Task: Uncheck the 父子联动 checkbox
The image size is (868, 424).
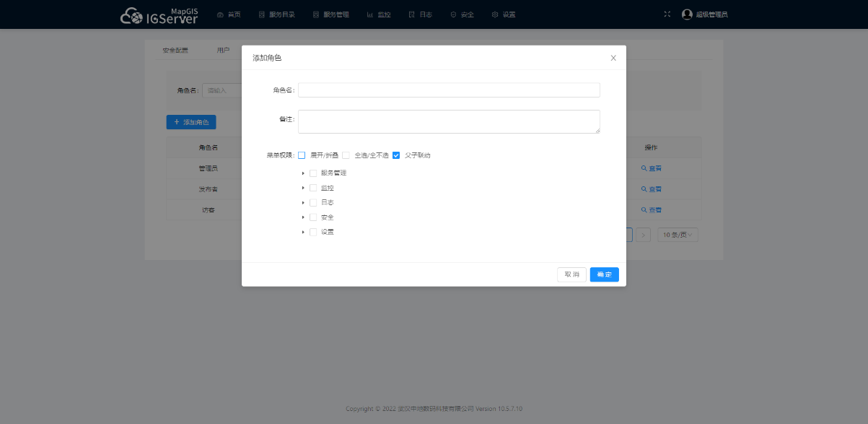Action: 396,155
